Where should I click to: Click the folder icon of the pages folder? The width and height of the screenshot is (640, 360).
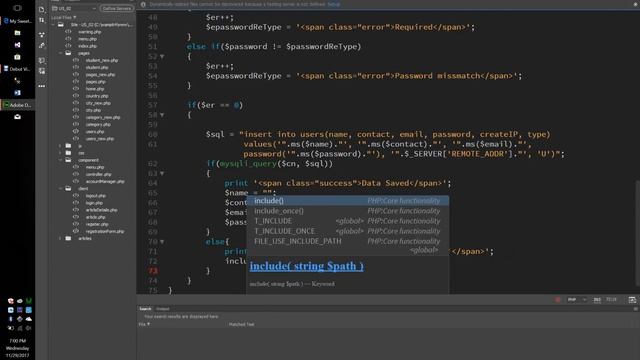(x=68, y=53)
